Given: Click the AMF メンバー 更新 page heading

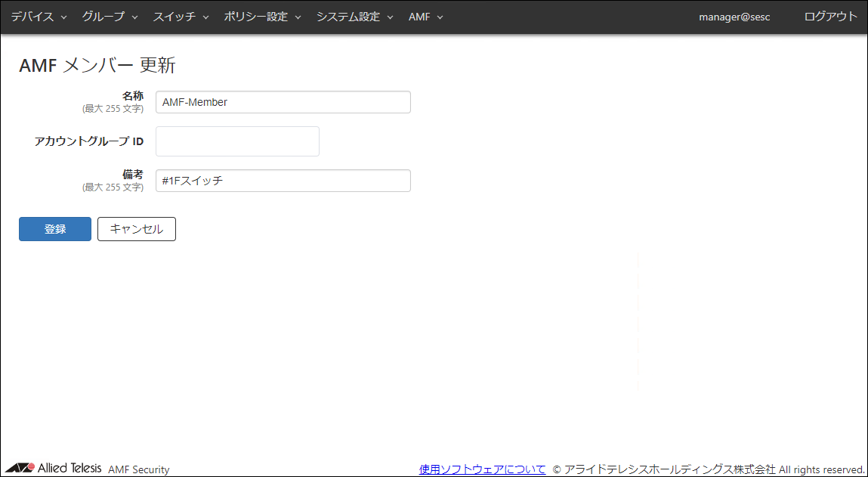Looking at the screenshot, I should 97,66.
